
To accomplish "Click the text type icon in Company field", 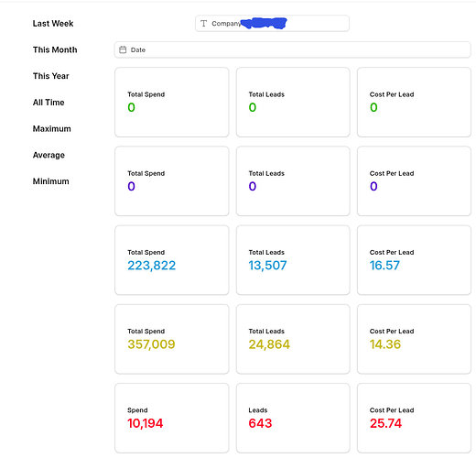I will [203, 24].
